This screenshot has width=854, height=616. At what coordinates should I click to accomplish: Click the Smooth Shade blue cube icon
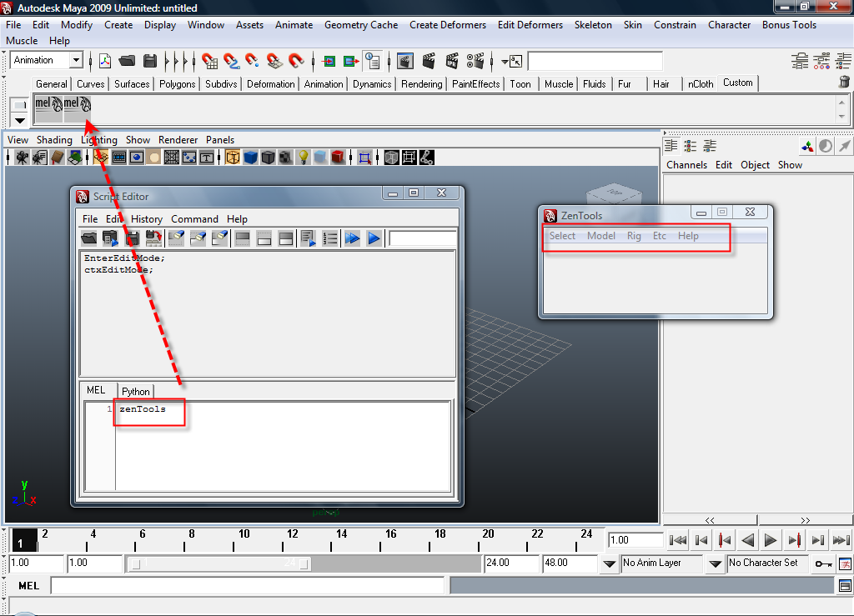250,158
